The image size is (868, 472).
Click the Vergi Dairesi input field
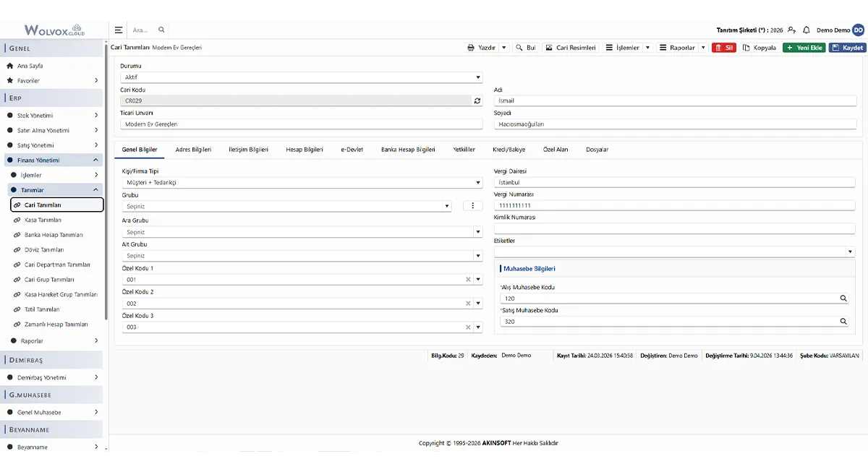point(674,183)
